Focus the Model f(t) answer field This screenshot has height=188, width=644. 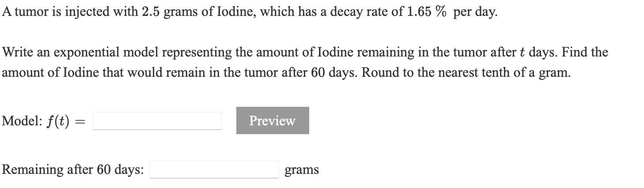tap(157, 121)
